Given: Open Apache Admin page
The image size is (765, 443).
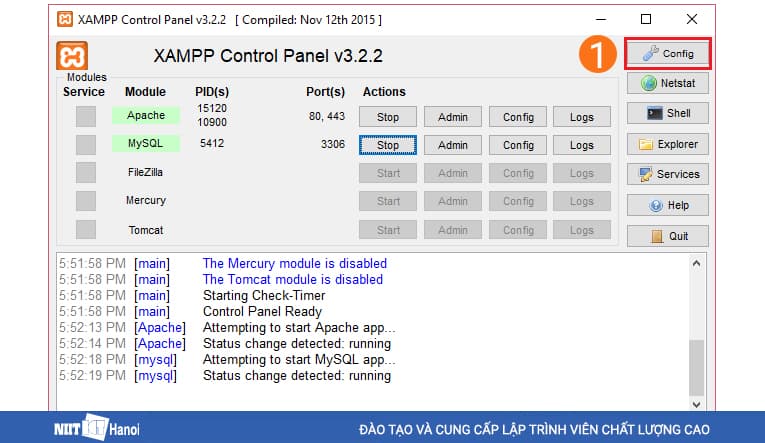Looking at the screenshot, I should (453, 117).
